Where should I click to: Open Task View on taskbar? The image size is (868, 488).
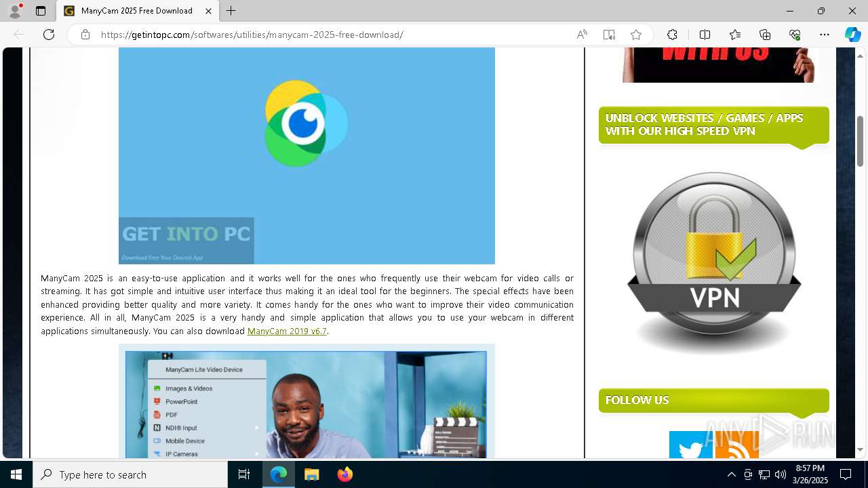point(244,474)
